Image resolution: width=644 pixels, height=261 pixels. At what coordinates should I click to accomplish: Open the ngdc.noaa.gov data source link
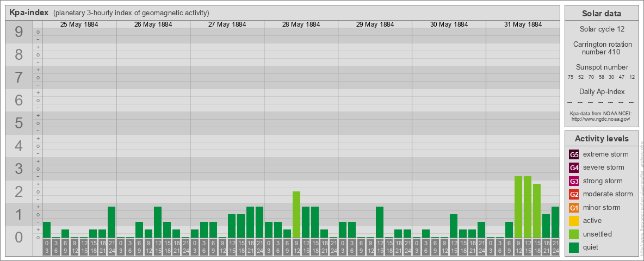click(600, 119)
